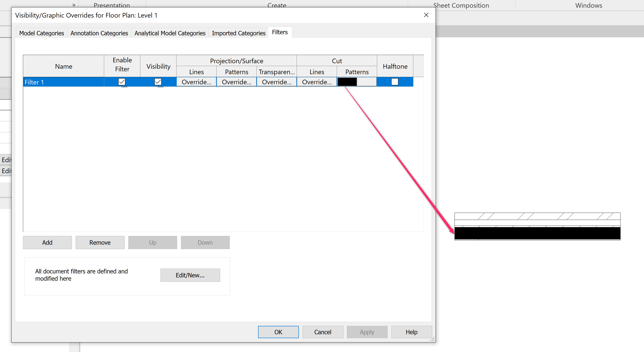Image resolution: width=644 pixels, height=352 pixels.
Task: Open Cut Lines Override for Filter 1
Action: coord(317,82)
